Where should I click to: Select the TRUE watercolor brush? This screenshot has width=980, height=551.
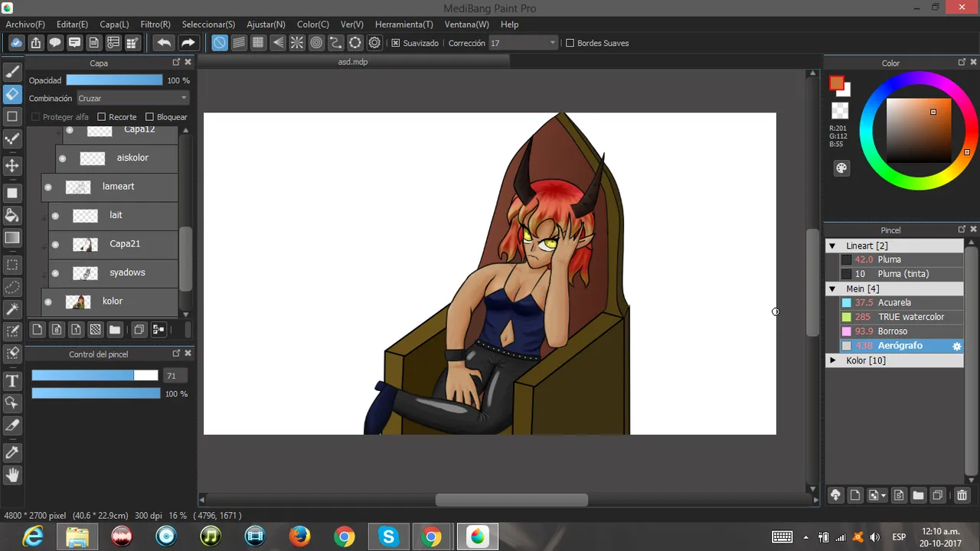click(x=894, y=317)
